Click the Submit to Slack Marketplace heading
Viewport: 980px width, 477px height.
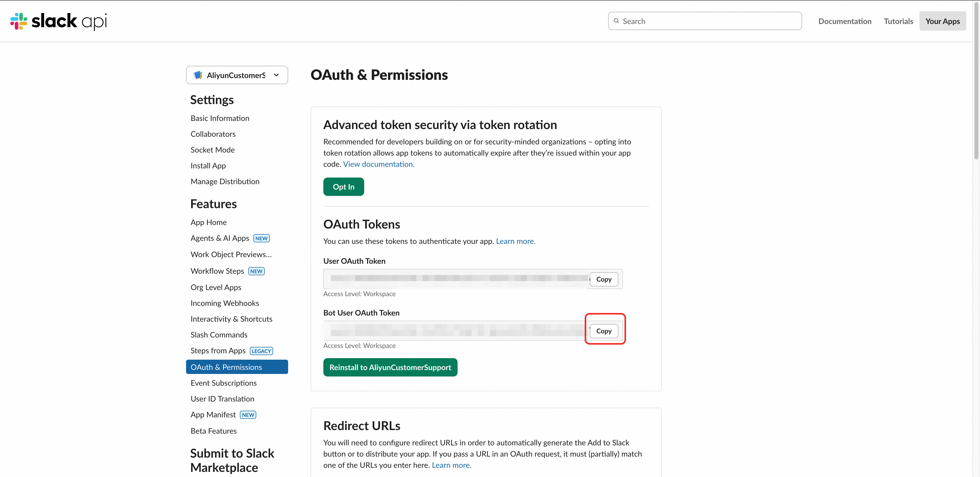point(232,460)
